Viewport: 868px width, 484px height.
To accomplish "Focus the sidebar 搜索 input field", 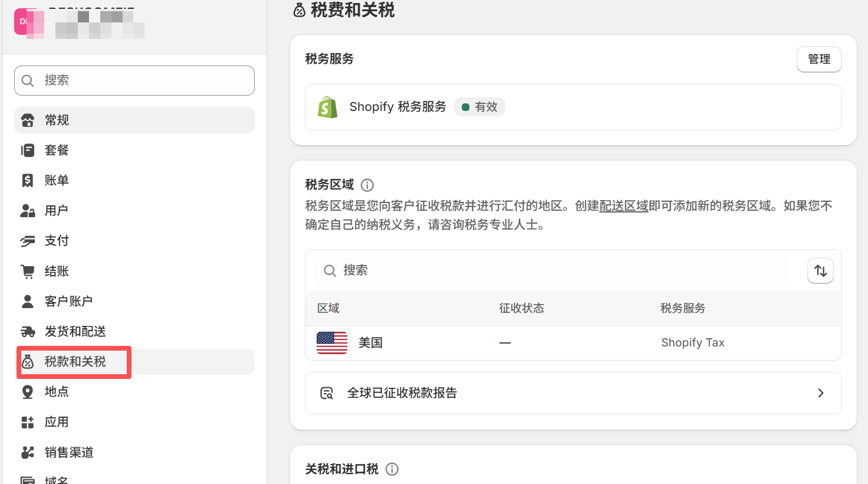I will tap(134, 80).
